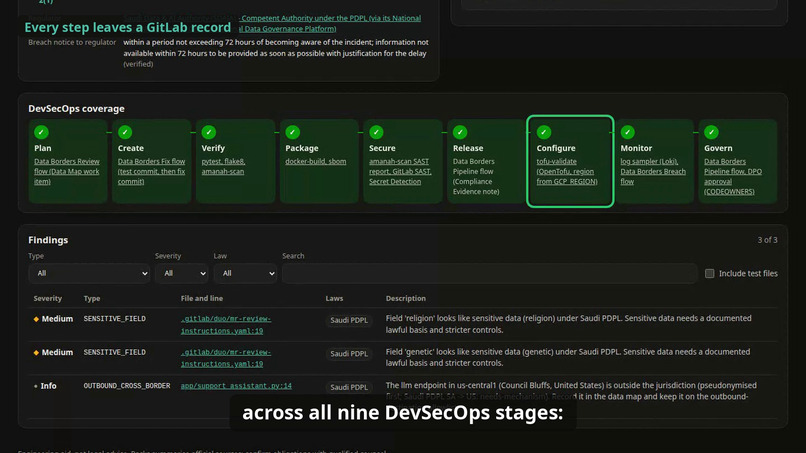Viewport: 806px width, 453px height.
Task: Enable the Include test files checkbox
Action: [709, 274]
